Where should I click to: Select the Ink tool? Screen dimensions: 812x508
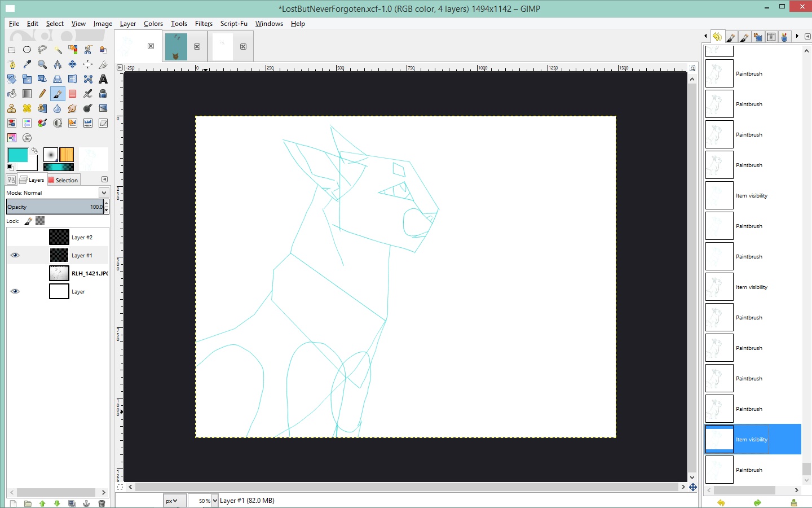coord(103,94)
